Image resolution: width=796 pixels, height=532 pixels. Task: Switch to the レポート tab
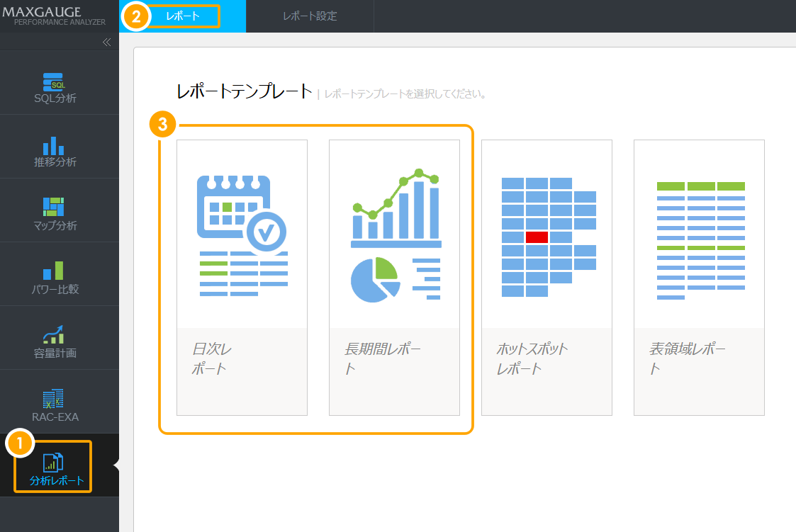(183, 16)
